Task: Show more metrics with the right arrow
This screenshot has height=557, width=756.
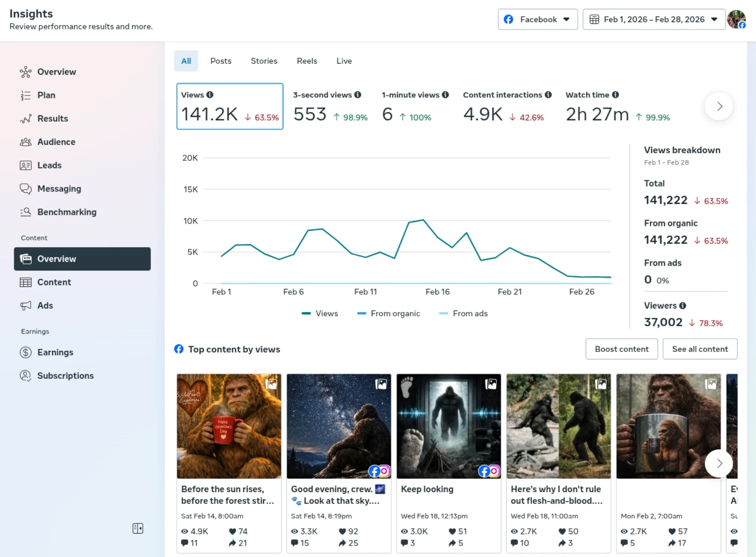Action: (719, 107)
